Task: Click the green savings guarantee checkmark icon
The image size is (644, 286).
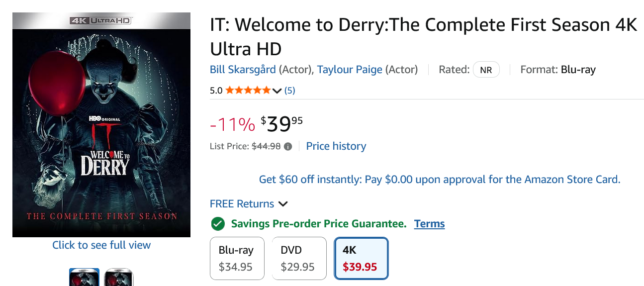Action: point(217,224)
